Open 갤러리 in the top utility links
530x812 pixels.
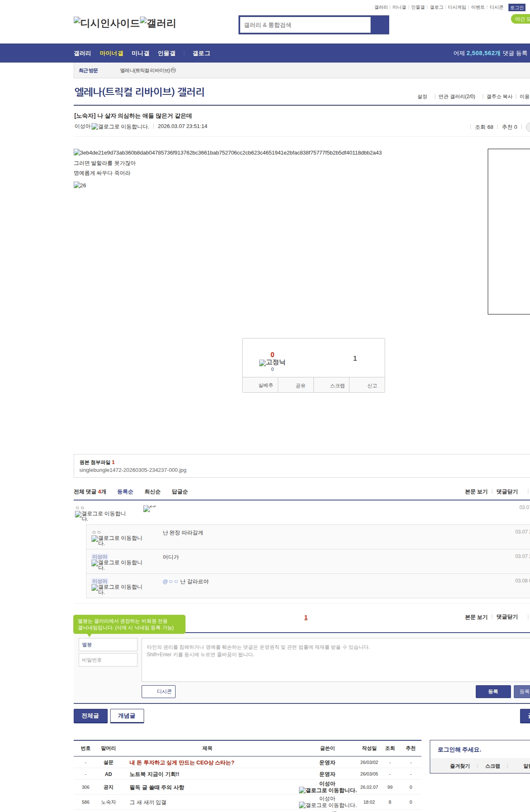[x=381, y=7]
